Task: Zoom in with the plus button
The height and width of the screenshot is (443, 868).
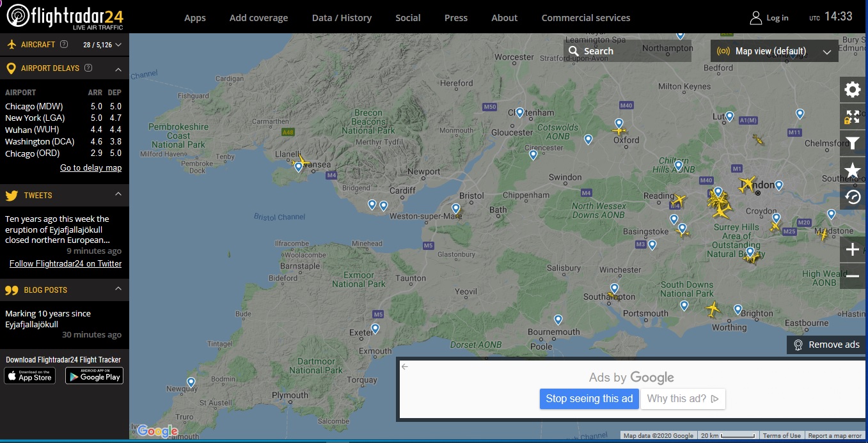Action: coord(852,249)
